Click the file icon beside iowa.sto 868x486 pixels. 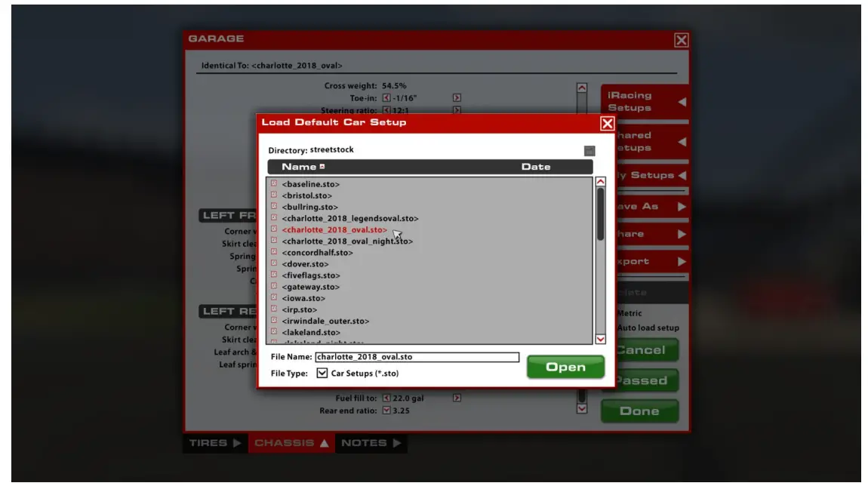tap(273, 297)
